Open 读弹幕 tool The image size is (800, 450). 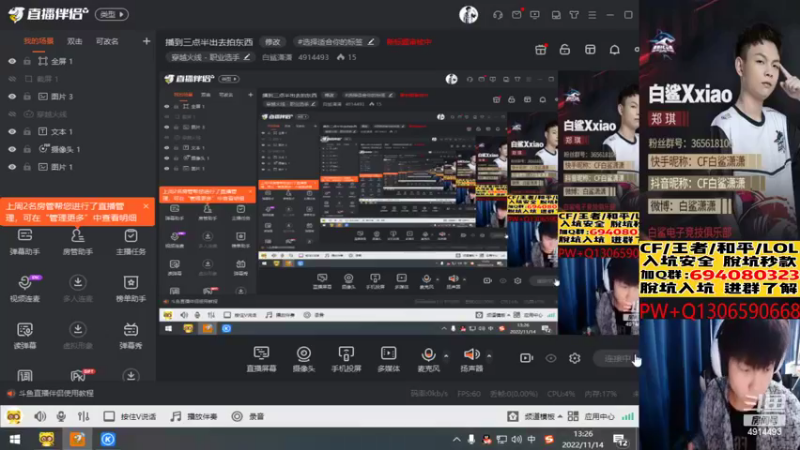pos(24,336)
